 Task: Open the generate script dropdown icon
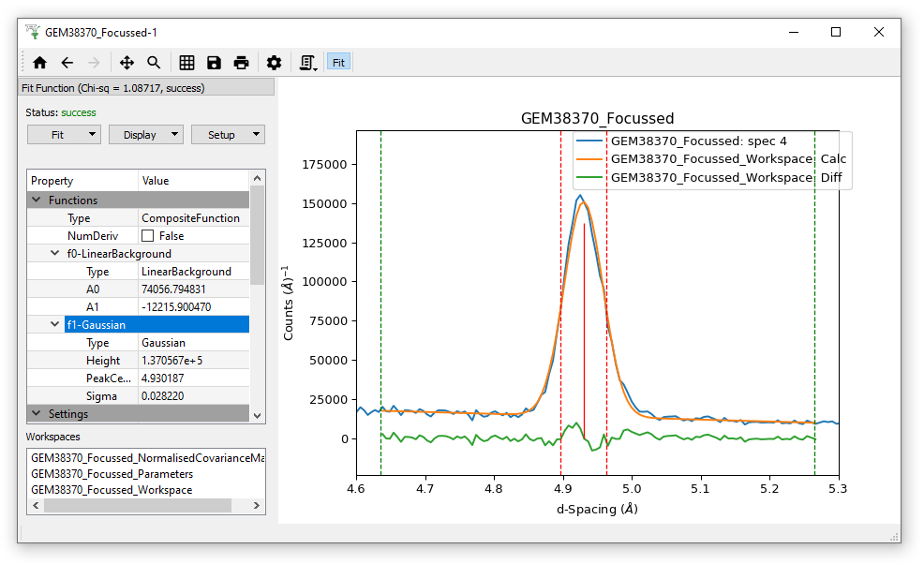coord(308,63)
